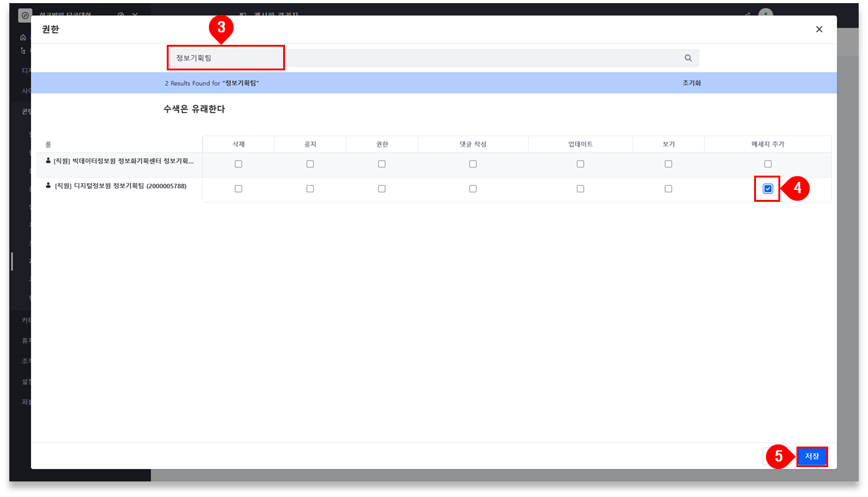Click the person icon next to 디지털정보원 정보기획팀

pyautogui.click(x=49, y=186)
